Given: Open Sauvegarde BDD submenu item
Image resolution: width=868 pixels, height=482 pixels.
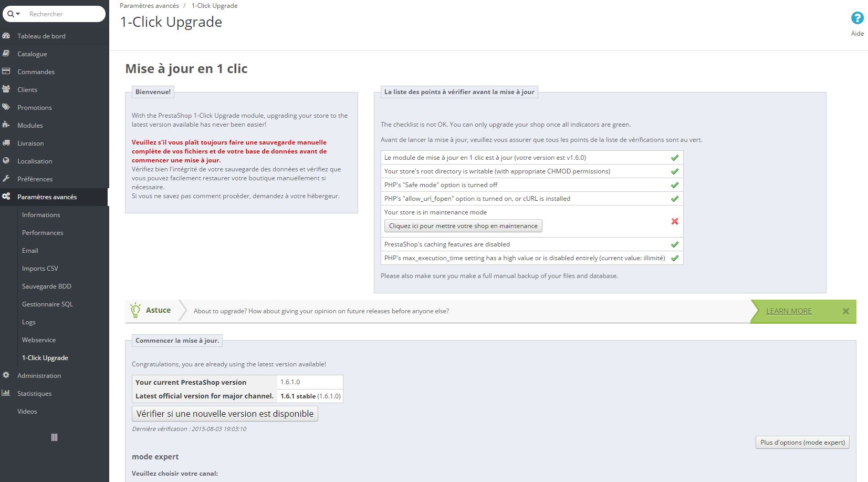Looking at the screenshot, I should (47, 286).
